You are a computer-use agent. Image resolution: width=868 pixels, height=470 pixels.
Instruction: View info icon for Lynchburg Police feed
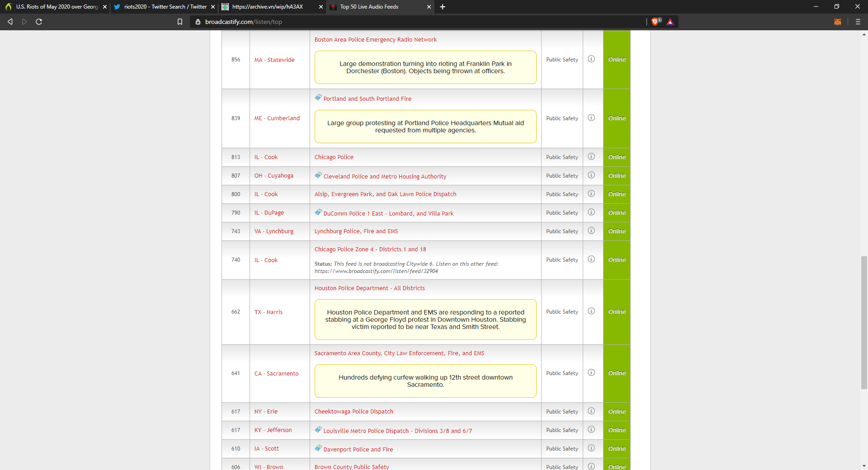(x=591, y=231)
